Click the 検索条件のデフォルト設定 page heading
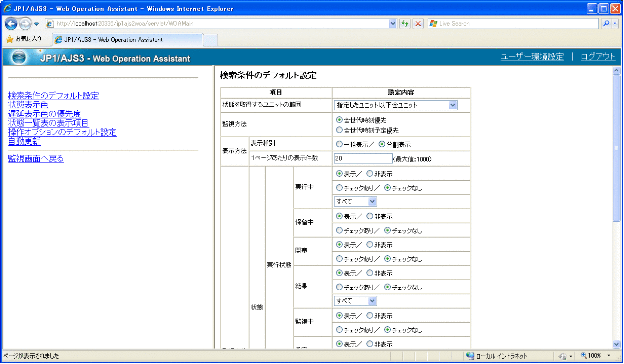Image resolution: width=624 pixels, height=364 pixels. point(268,75)
